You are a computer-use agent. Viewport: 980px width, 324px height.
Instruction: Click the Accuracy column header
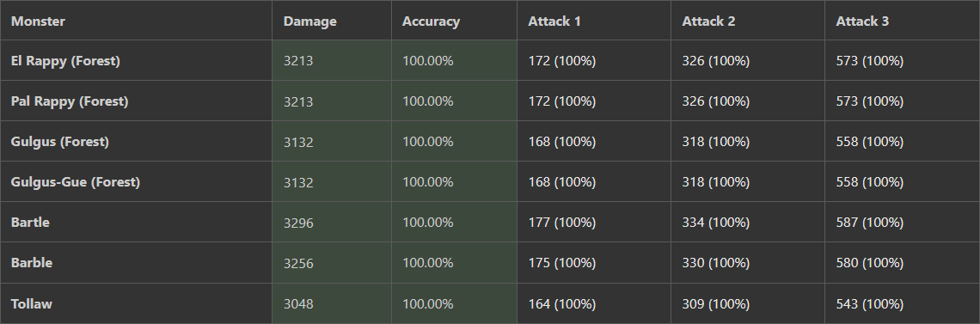click(432, 21)
